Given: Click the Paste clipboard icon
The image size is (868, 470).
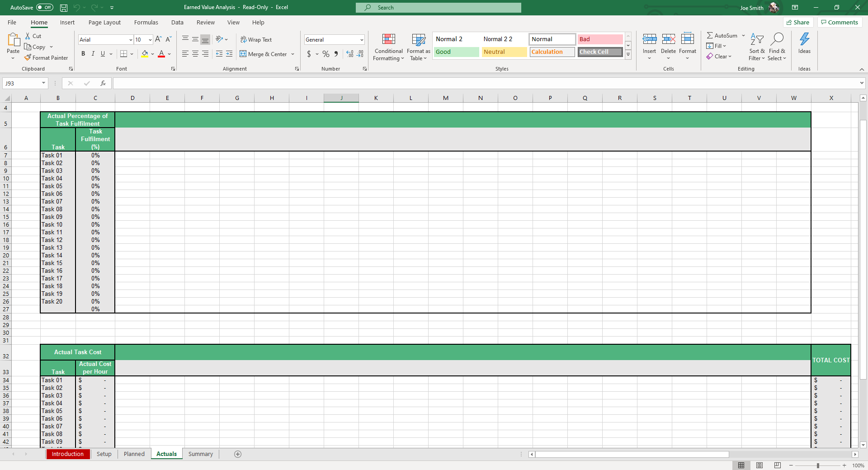Looking at the screenshot, I should point(13,40).
